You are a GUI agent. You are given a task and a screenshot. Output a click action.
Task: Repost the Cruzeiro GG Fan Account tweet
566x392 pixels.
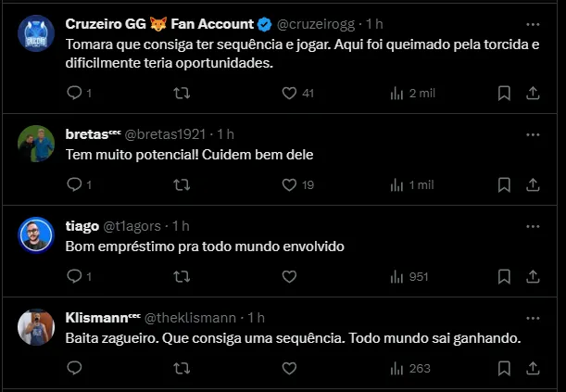(182, 93)
